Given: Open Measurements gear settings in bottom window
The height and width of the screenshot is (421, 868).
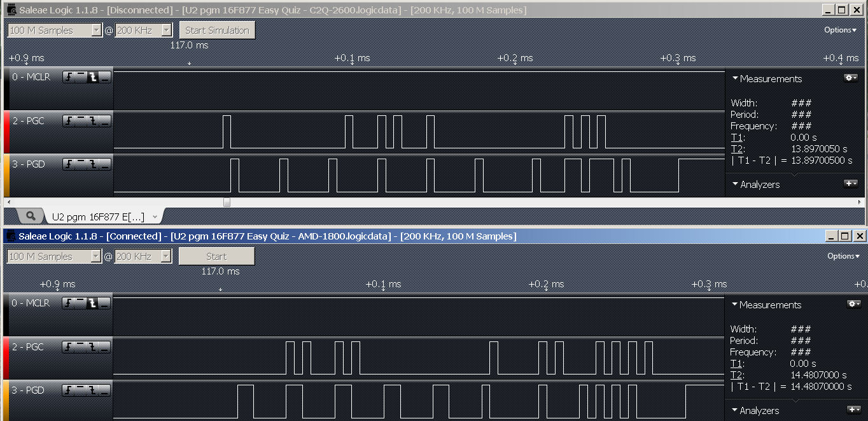Looking at the screenshot, I should click(853, 304).
